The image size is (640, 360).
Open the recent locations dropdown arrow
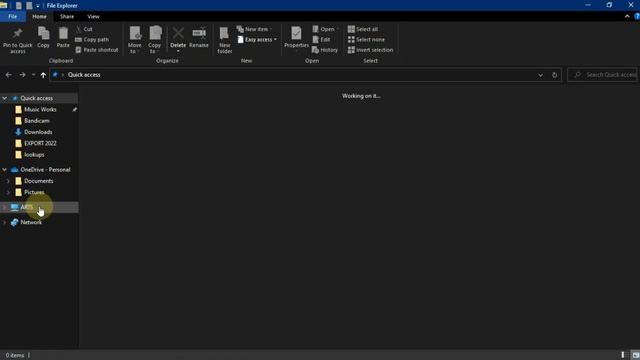pos(33,75)
